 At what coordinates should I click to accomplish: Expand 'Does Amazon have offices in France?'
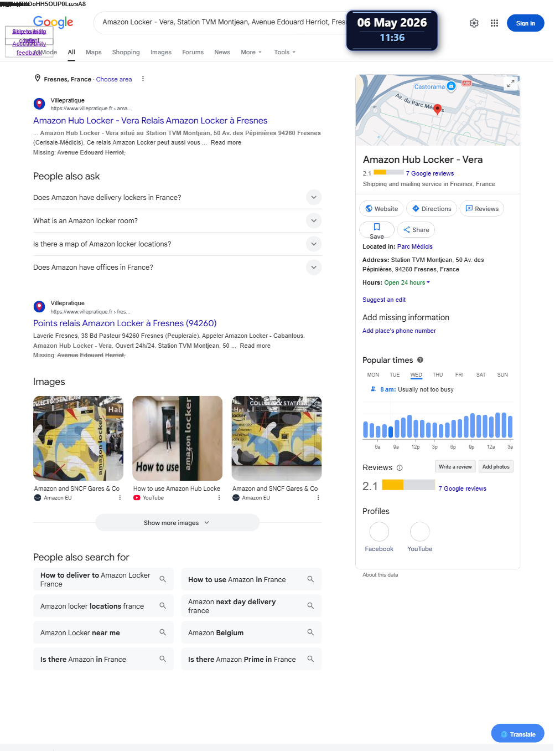coord(177,268)
